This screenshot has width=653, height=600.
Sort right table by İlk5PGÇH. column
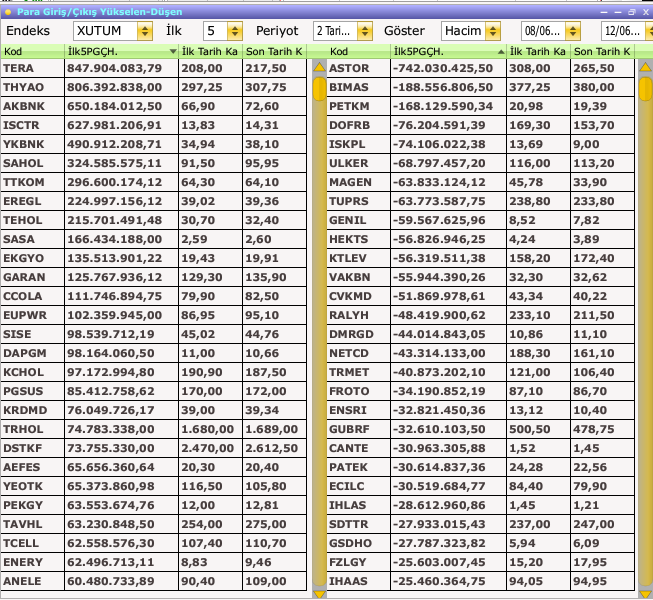click(x=449, y=52)
